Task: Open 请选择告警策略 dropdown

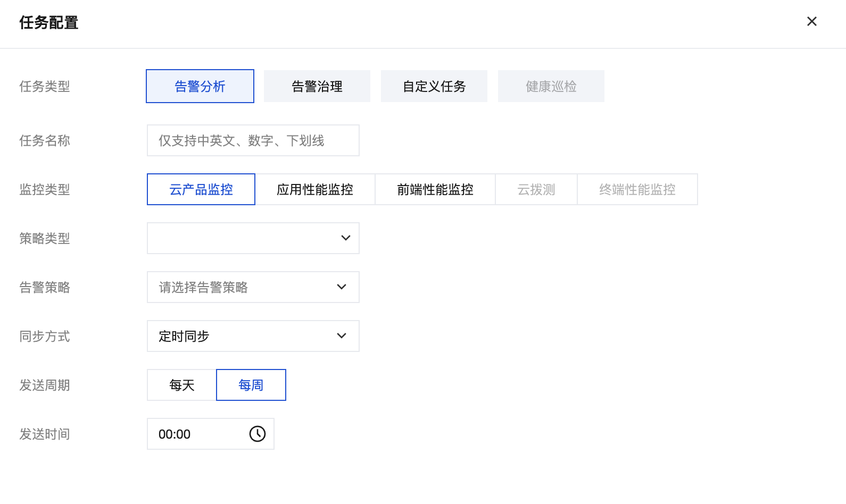Action: pos(245,287)
